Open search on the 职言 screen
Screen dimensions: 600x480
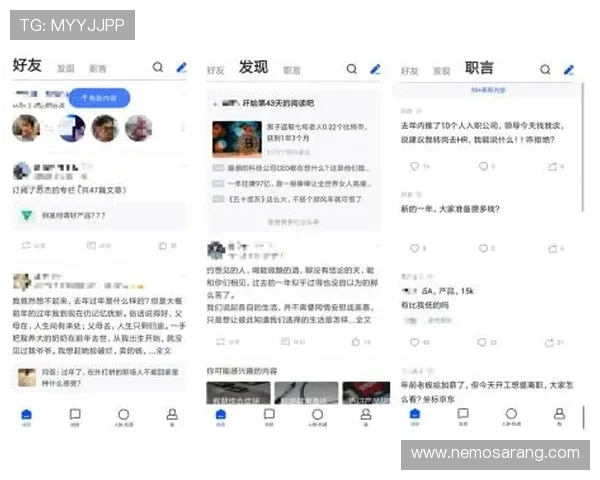[545, 70]
